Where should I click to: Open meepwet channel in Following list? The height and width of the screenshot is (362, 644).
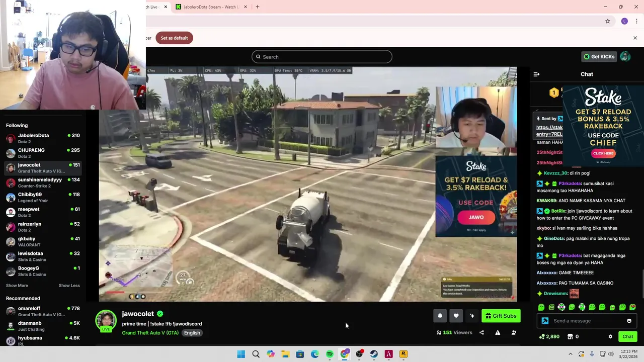[43, 212]
